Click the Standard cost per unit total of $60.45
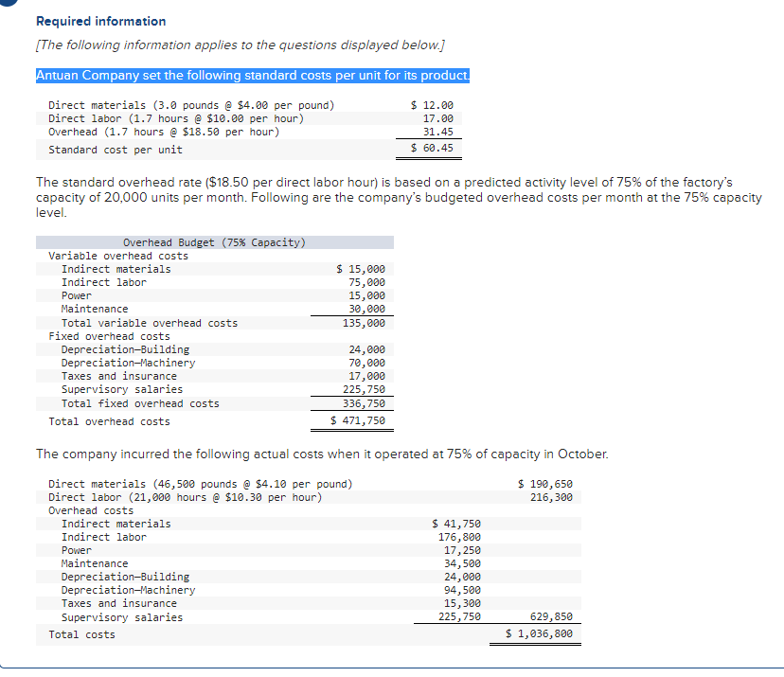This screenshot has height=677, width=784. pos(434,149)
